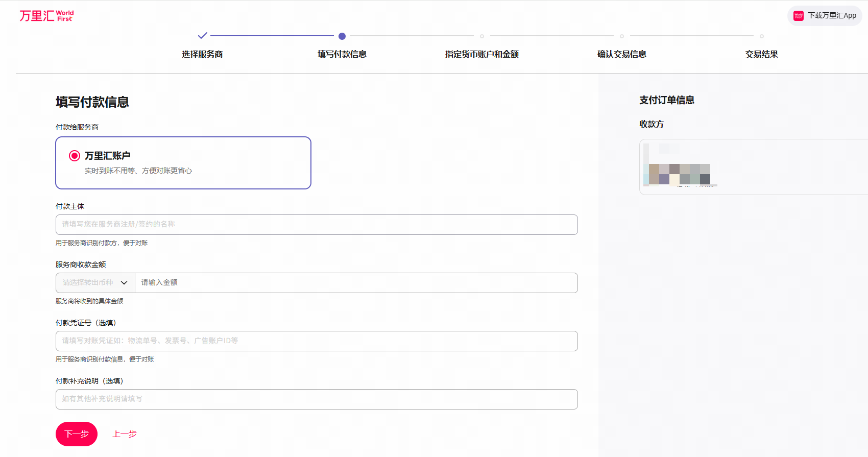
Task: Click the 付款补充说明 input field
Action: click(317, 399)
